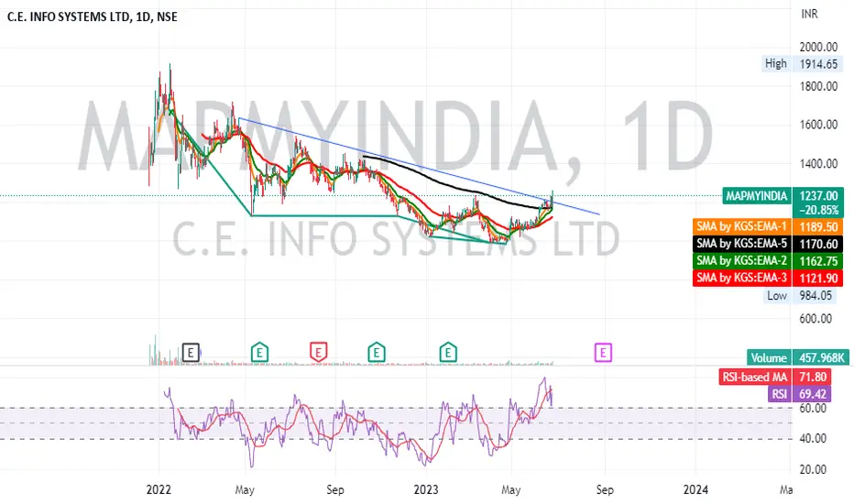Viewport: 854px width, 504px height.
Task: Click the High label
Action: pos(775,64)
